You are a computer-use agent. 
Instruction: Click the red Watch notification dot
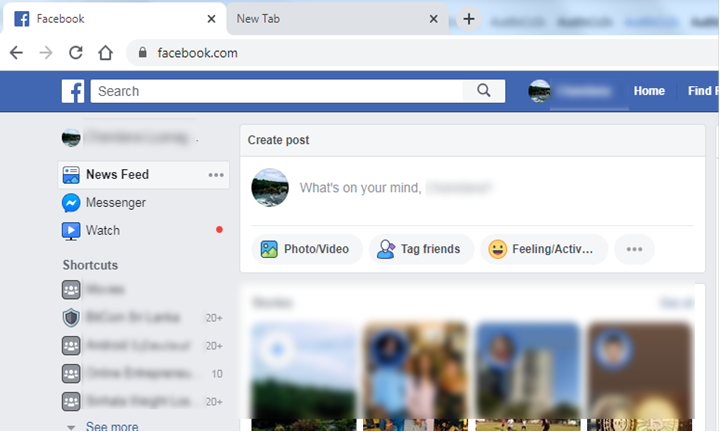(219, 230)
